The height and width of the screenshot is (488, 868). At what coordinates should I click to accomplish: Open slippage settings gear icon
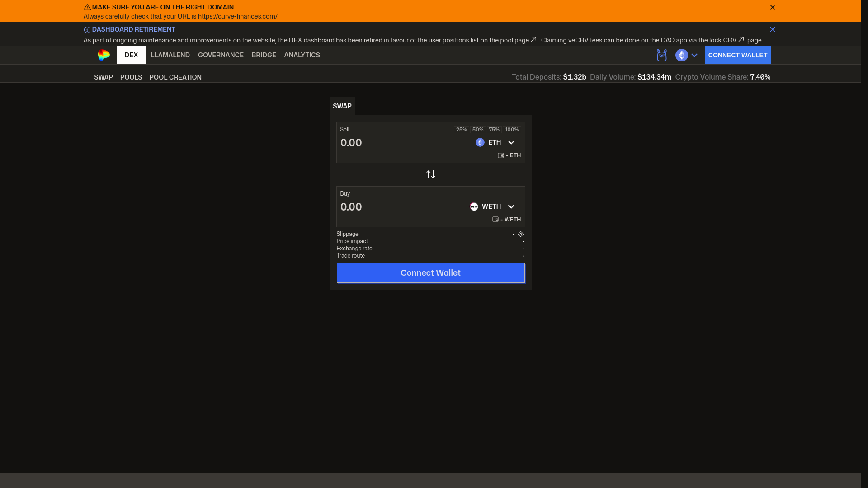[521, 234]
